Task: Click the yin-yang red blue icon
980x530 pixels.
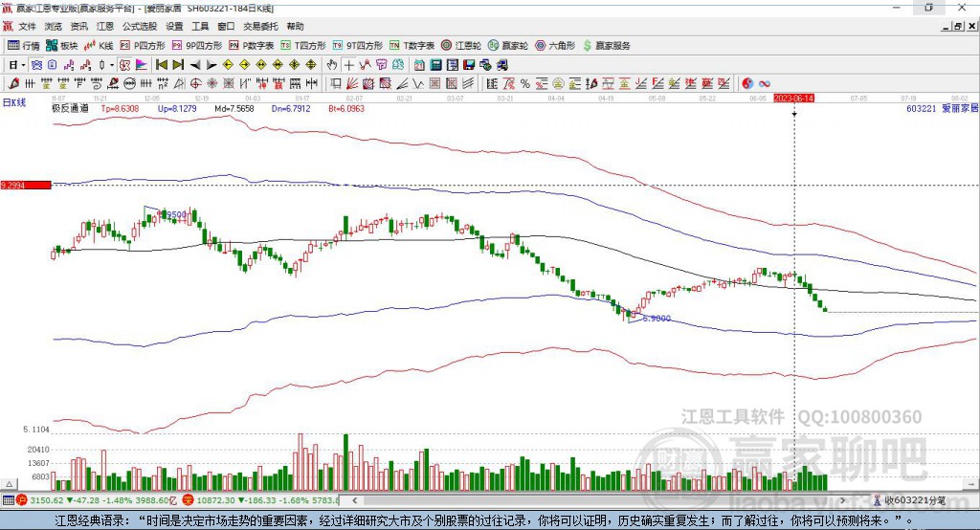Action: tap(747, 84)
